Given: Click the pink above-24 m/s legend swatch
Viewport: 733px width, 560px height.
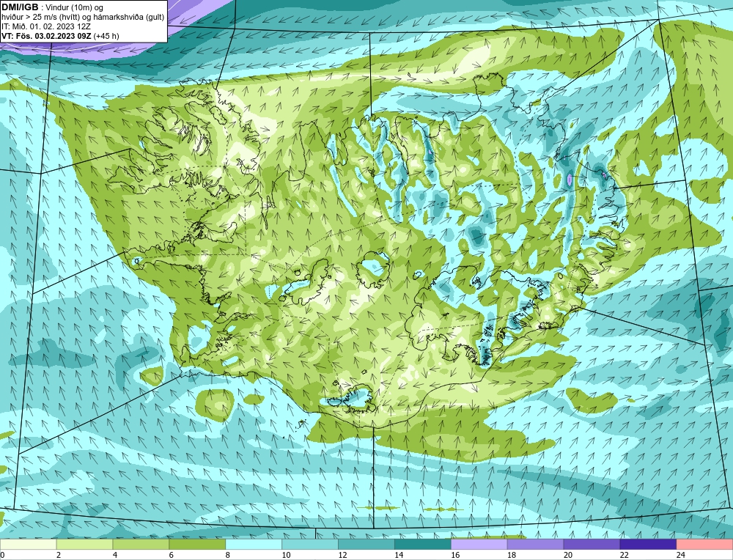Looking at the screenshot, I should 704,545.
